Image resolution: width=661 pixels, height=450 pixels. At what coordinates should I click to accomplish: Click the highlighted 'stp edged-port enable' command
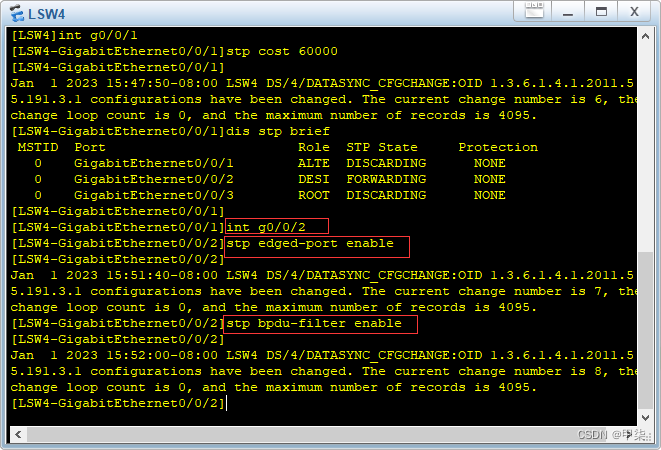(x=310, y=244)
